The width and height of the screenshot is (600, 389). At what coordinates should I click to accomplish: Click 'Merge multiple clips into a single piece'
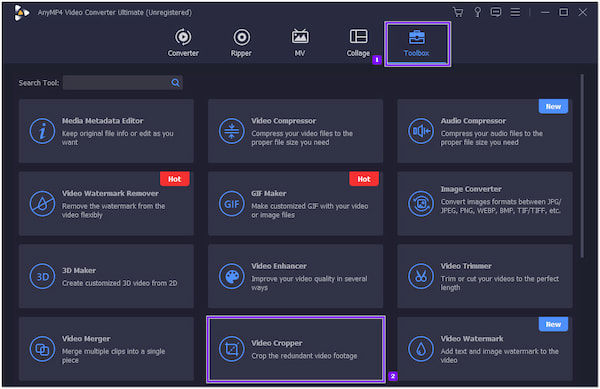(x=113, y=356)
